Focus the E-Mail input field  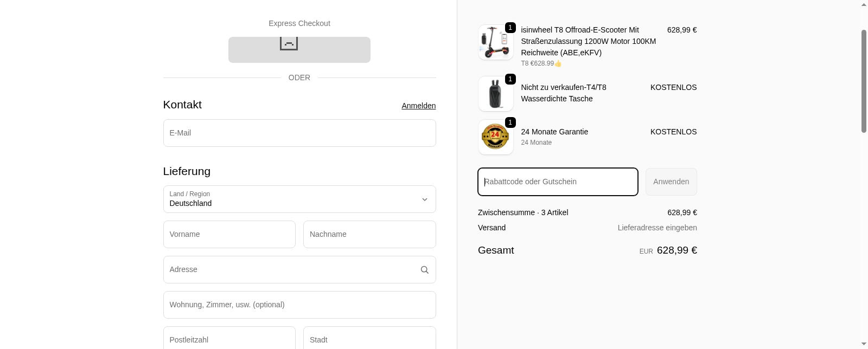pyautogui.click(x=299, y=133)
